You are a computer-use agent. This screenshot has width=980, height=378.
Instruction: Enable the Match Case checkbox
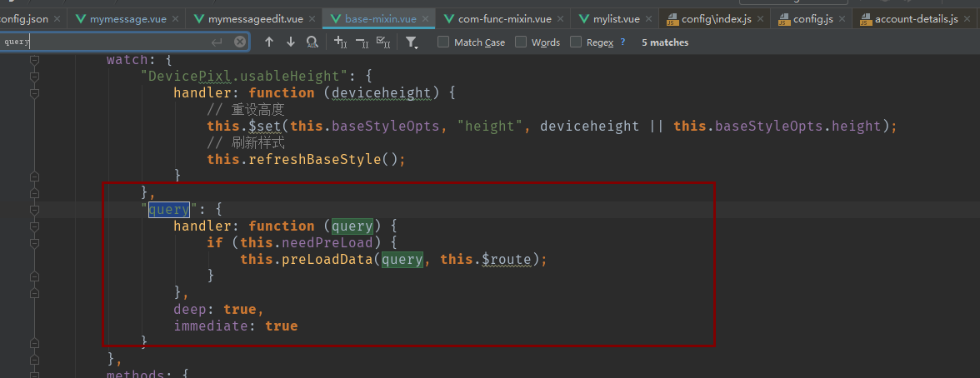[443, 42]
